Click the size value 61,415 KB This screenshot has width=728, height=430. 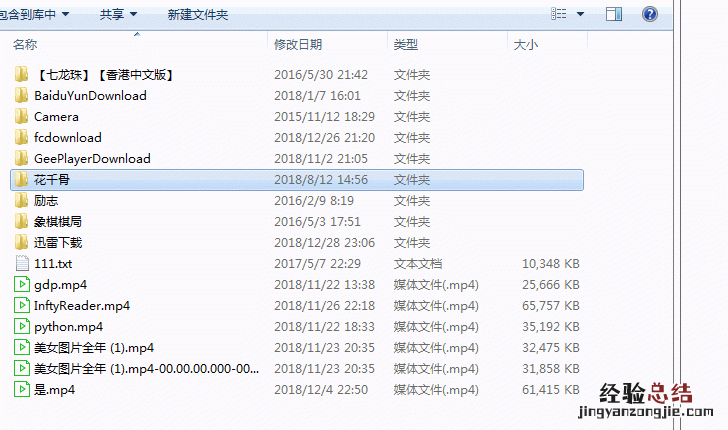[x=551, y=390]
